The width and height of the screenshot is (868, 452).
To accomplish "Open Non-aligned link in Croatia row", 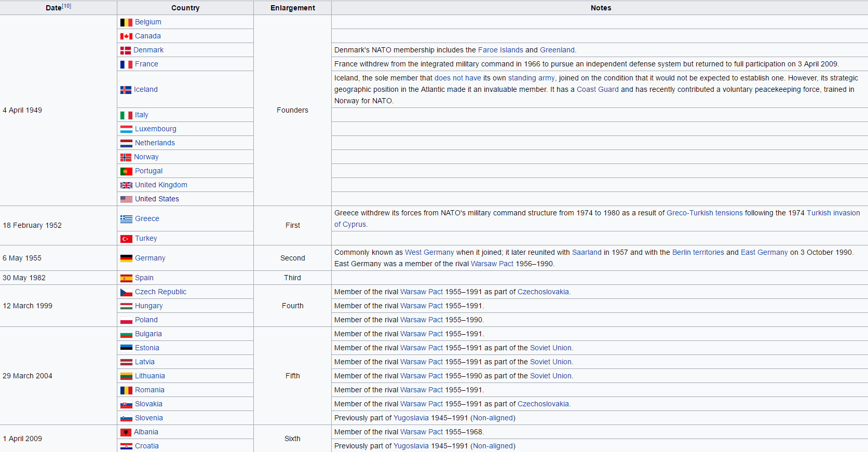I will point(493,446).
